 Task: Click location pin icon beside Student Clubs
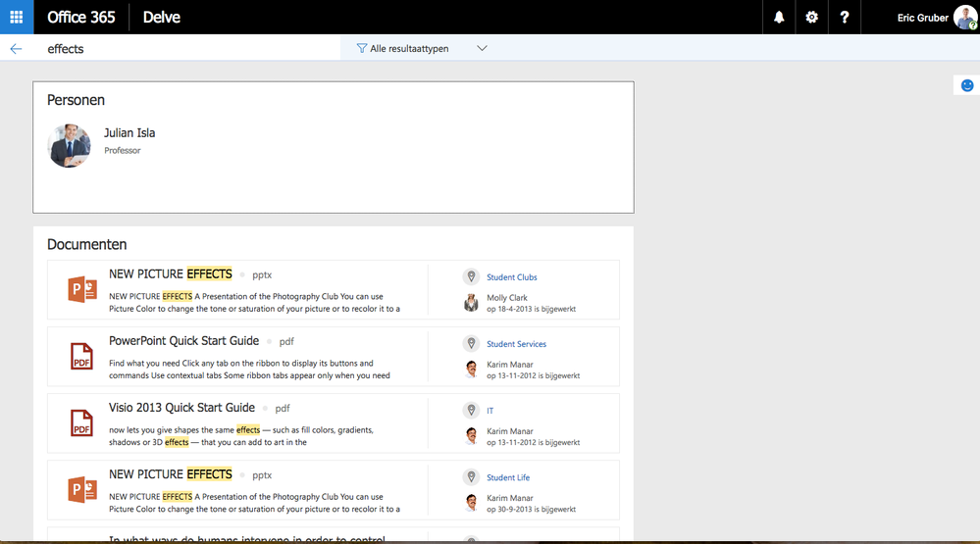pyautogui.click(x=471, y=276)
